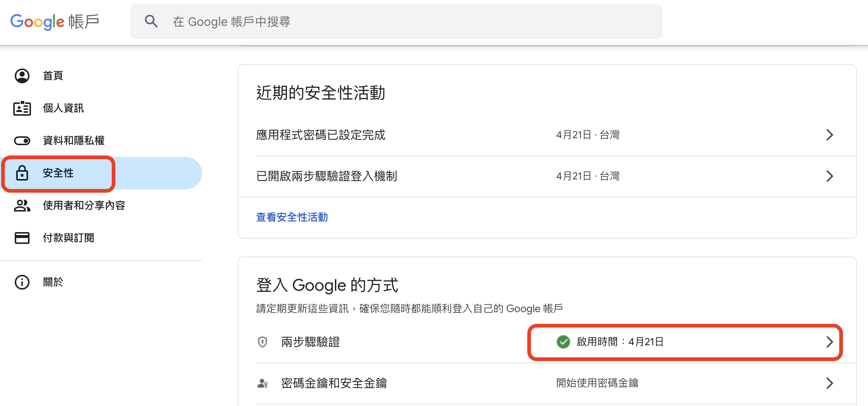
Task: Click the search magnifier icon
Action: point(151,21)
